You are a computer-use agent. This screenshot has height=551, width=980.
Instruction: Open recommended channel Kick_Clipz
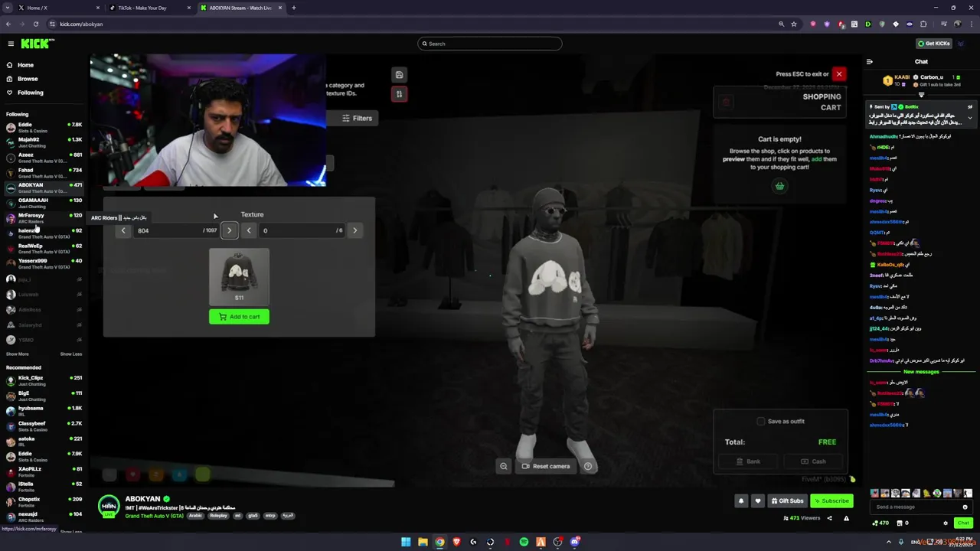coord(44,380)
